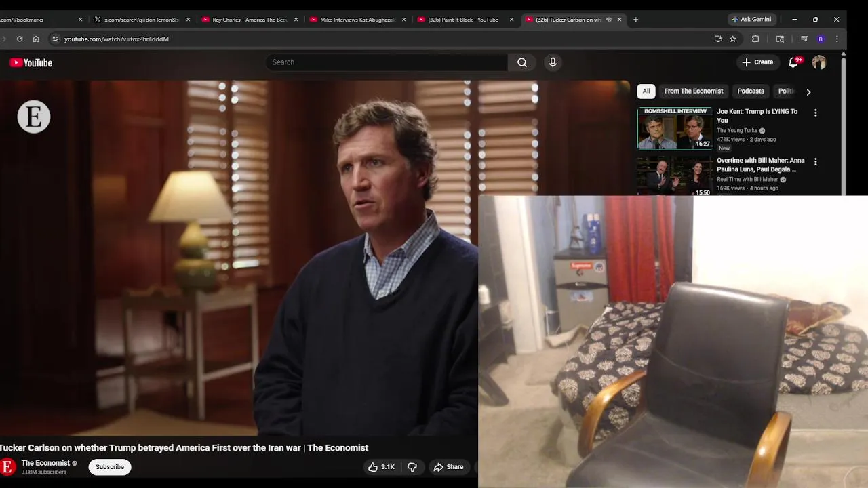This screenshot has height=488, width=868.
Task: Open the Chrome profile avatar
Action: [x=821, y=39]
